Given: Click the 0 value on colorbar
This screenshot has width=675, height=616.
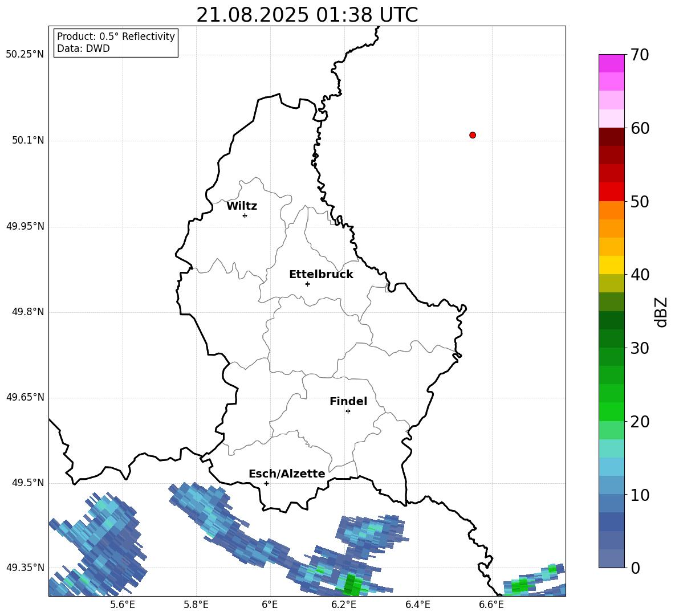Looking at the screenshot, I should coord(635,568).
